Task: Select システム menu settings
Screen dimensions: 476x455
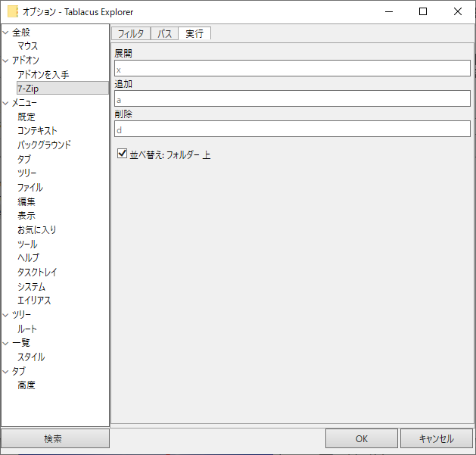Action: coord(31,286)
